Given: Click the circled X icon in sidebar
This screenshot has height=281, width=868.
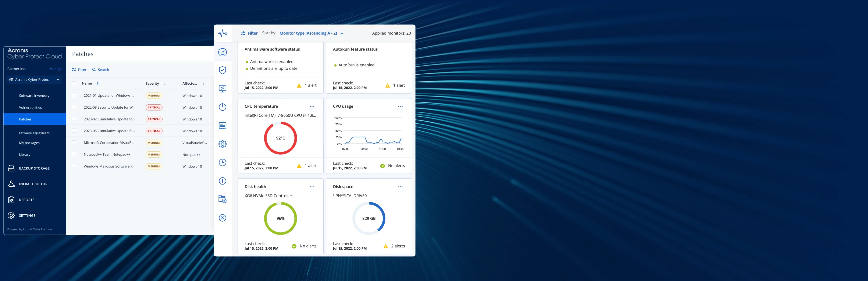Looking at the screenshot, I should [x=222, y=218].
